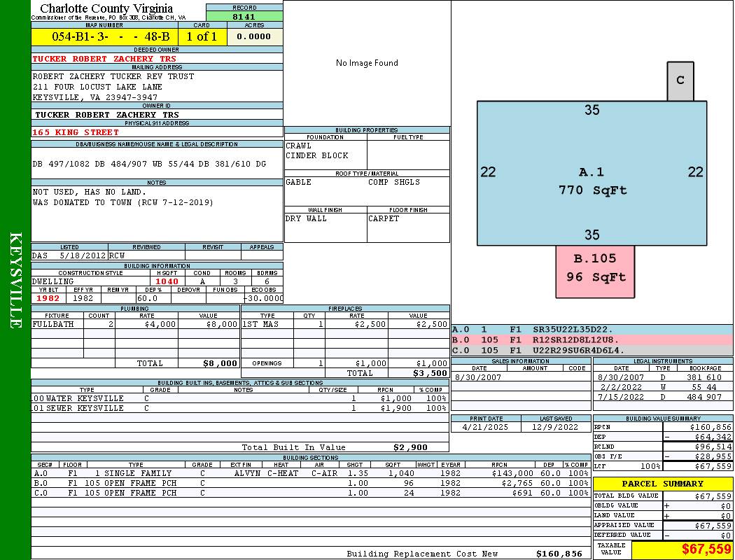Select year built 1982 in red

48,298
